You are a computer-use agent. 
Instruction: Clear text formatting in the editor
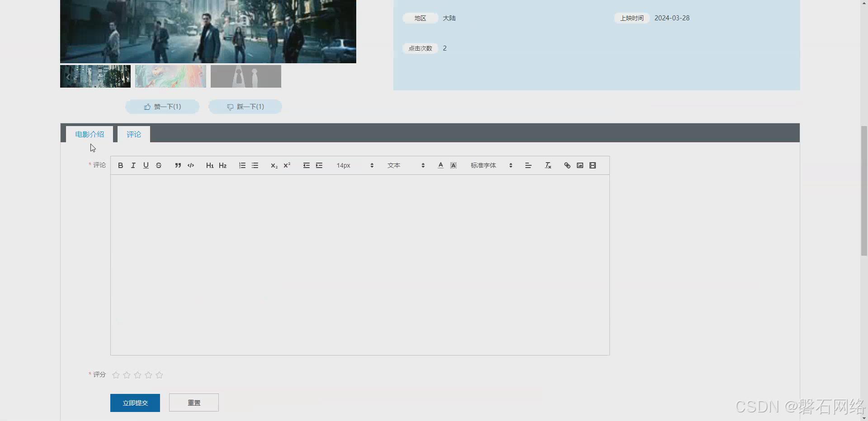548,165
